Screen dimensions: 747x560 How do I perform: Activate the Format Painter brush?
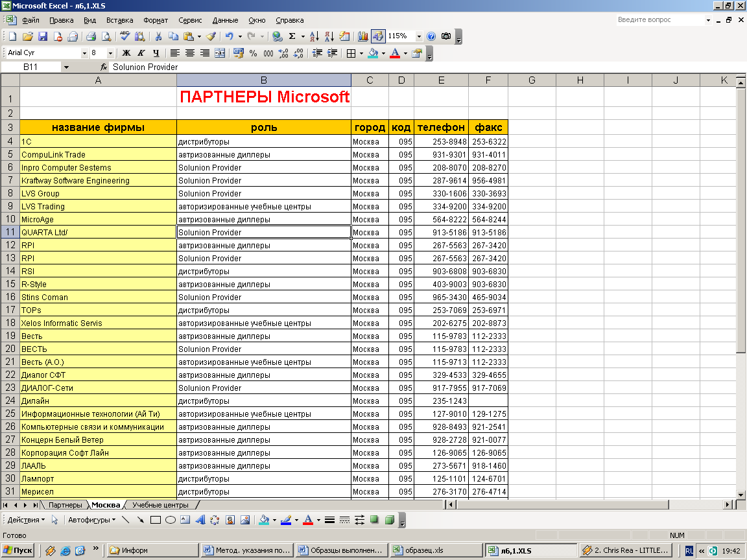[x=211, y=36]
